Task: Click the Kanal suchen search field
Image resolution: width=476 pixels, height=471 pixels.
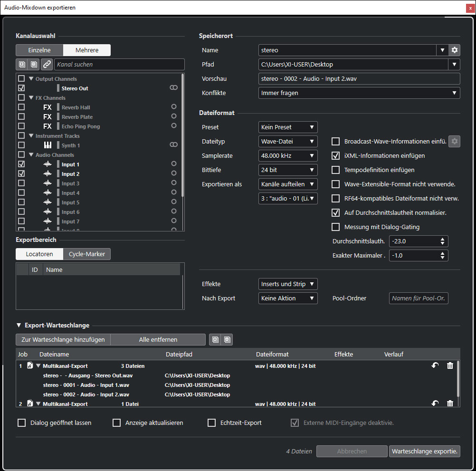Action: click(119, 64)
